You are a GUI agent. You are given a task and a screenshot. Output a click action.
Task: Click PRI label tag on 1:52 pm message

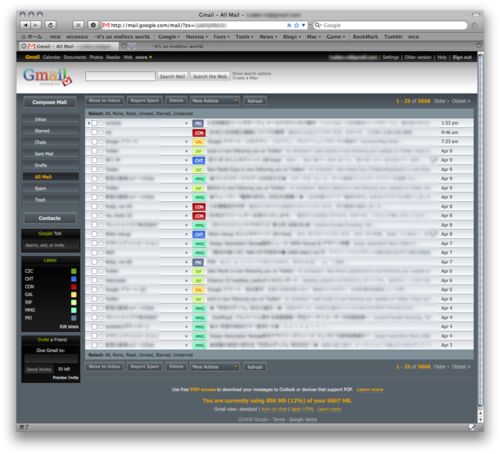(x=198, y=123)
